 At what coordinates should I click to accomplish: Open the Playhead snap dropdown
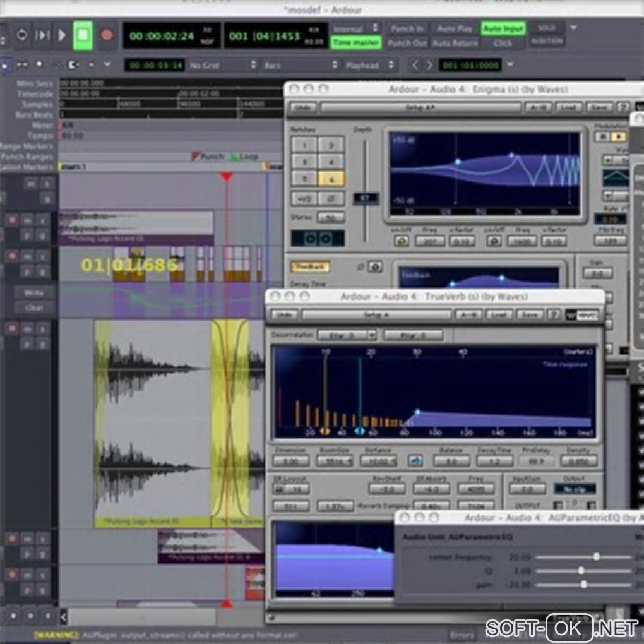pos(369,65)
